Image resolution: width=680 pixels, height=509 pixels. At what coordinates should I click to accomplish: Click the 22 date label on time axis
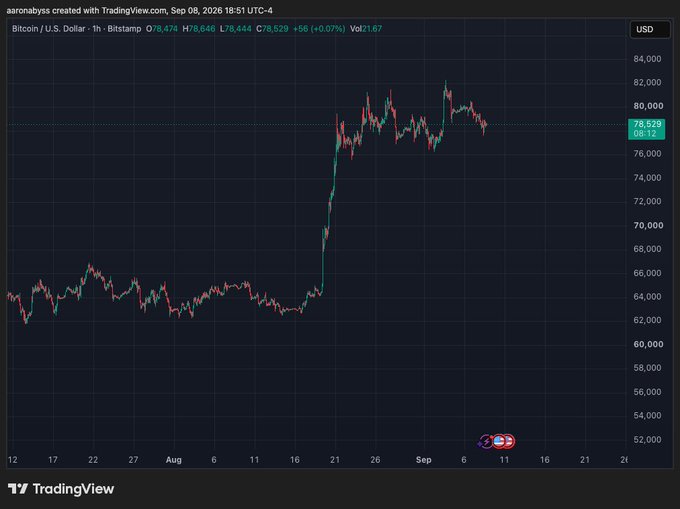[x=93, y=460]
